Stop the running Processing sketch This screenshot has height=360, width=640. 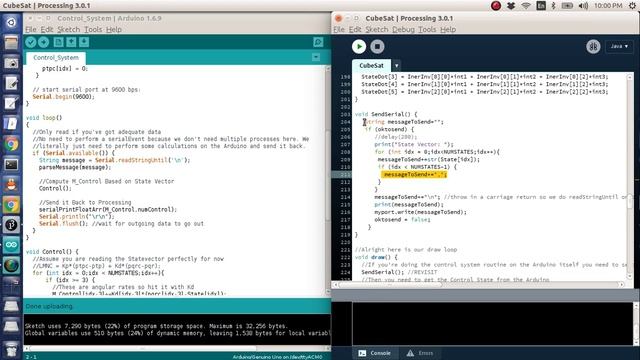(377, 47)
